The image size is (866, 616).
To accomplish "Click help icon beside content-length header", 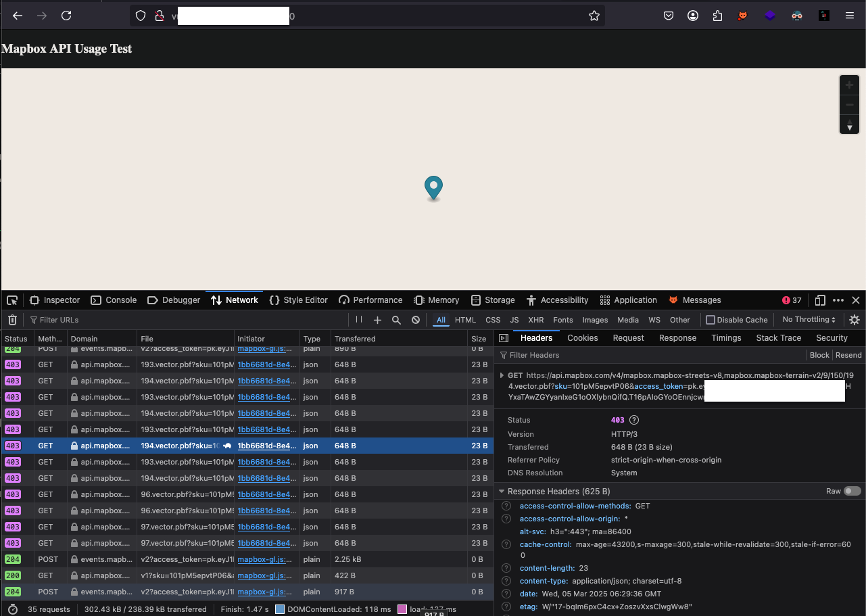I will click(506, 568).
